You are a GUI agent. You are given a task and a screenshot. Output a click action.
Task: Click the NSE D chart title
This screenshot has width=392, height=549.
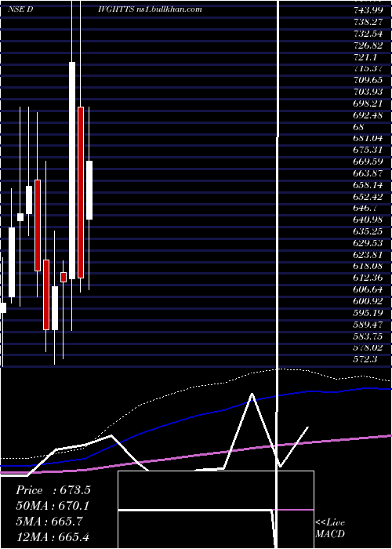tap(20, 9)
